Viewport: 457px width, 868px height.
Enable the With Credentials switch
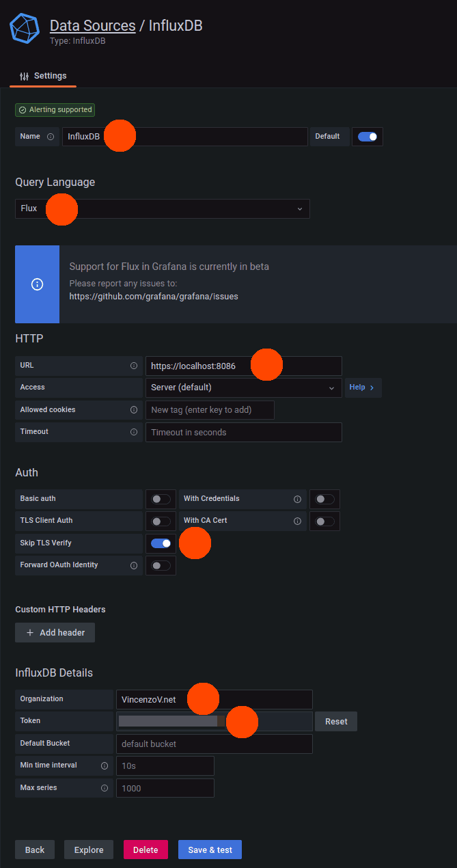[325, 499]
